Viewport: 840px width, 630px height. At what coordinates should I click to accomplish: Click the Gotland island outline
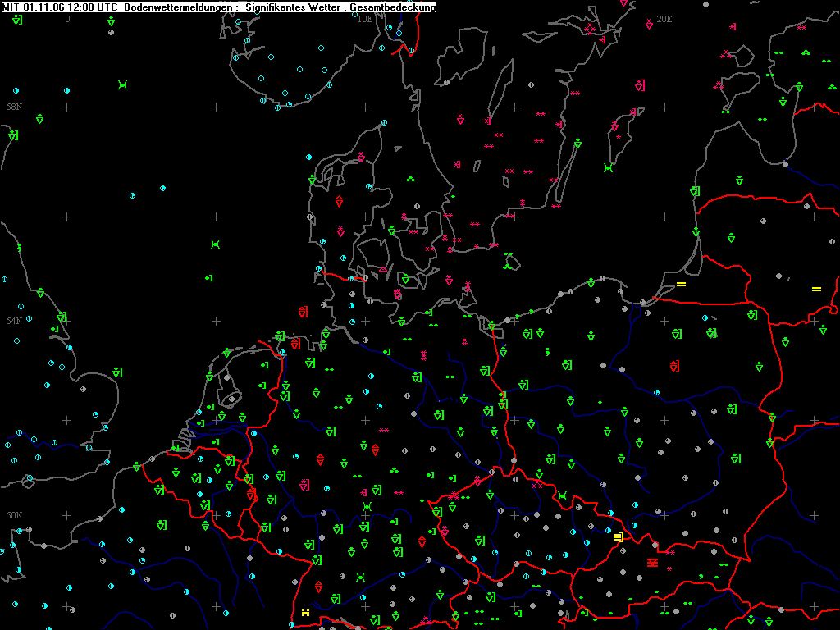pos(619,138)
